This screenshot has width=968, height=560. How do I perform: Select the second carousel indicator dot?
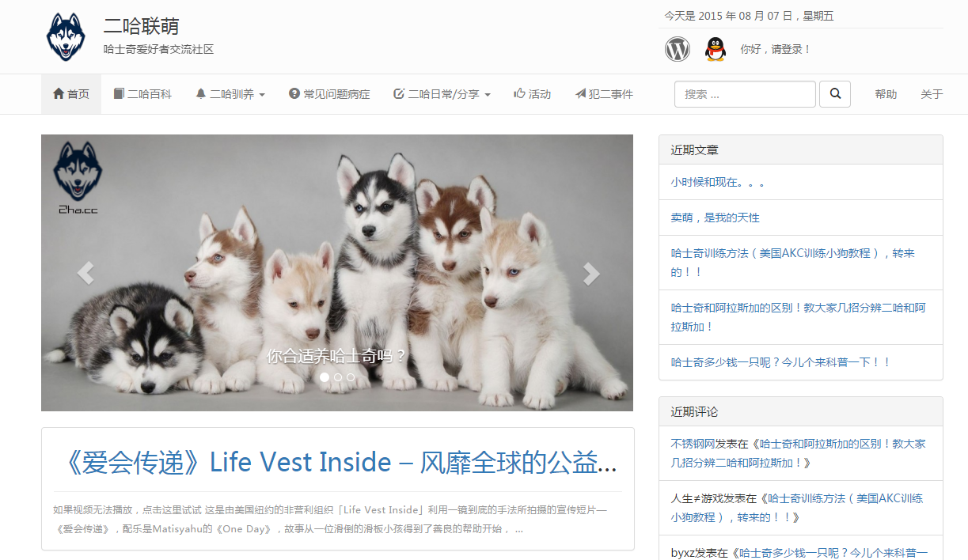(x=338, y=377)
